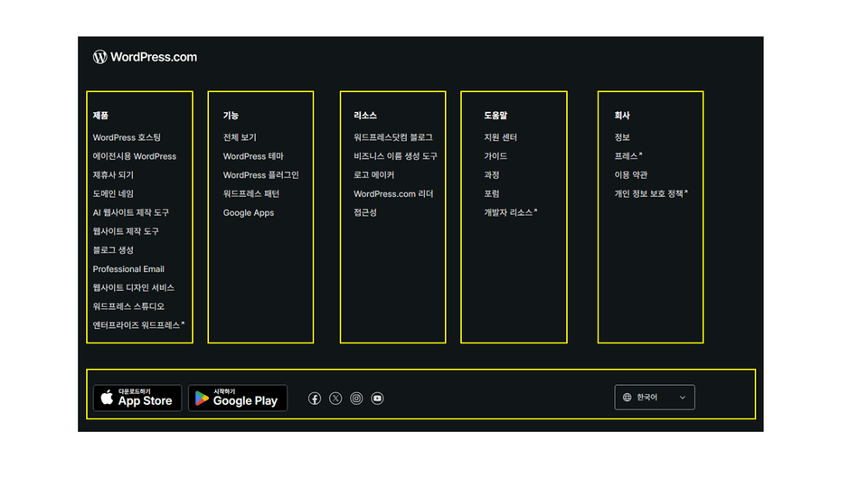Click the App Store download badge
Viewport: 868px width, 488px height.
click(x=137, y=398)
